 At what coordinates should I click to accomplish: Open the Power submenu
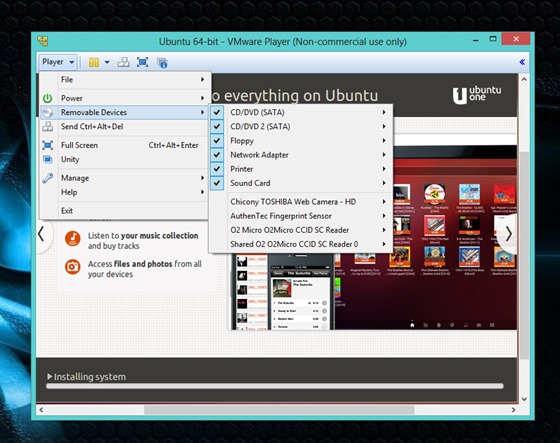124,98
